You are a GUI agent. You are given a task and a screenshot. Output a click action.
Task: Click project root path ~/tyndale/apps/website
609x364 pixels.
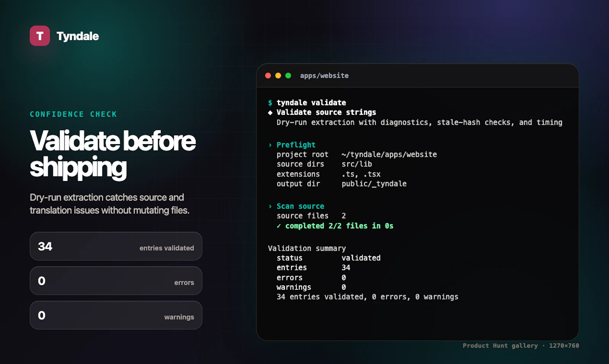click(389, 154)
